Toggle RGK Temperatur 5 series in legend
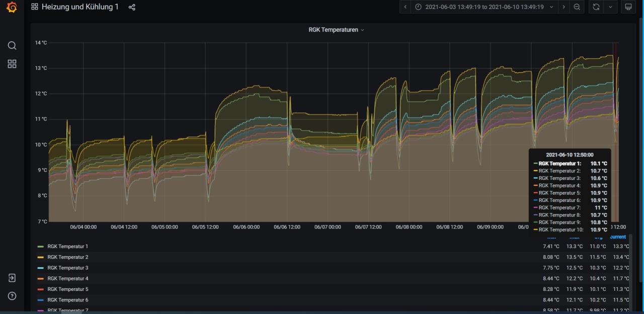This screenshot has width=644, height=314. 67,289
